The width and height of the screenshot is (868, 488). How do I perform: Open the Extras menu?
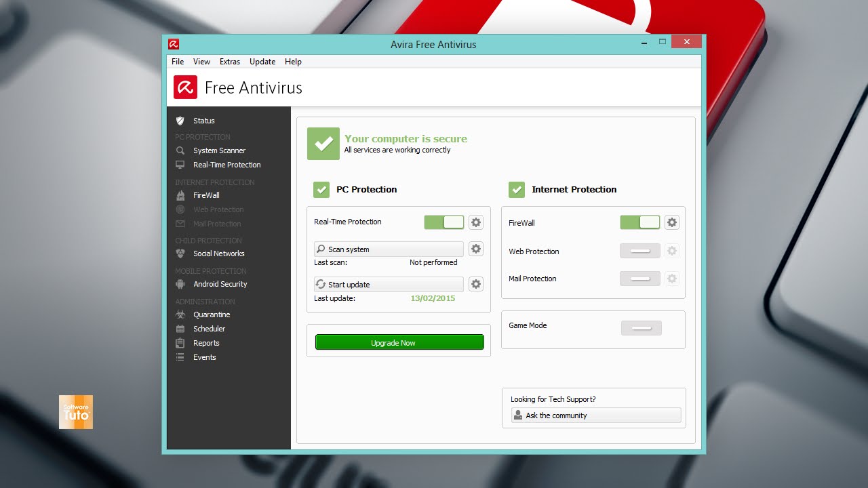(230, 62)
